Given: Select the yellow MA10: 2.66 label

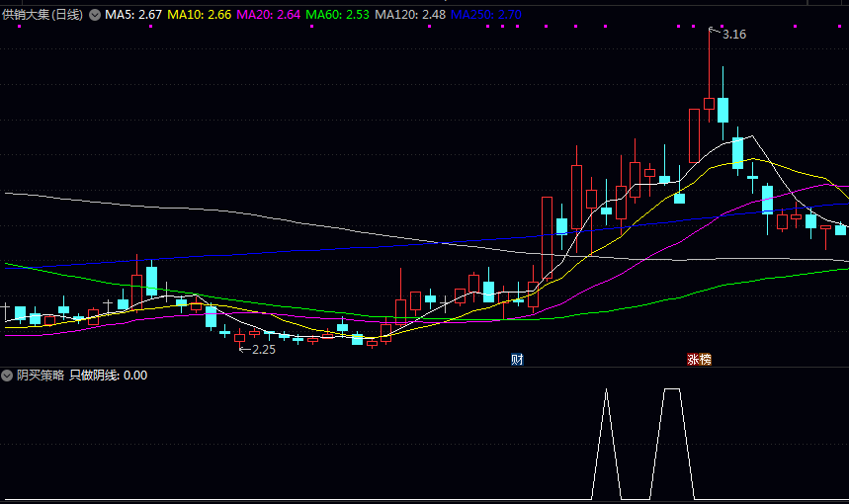Looking at the screenshot, I should coord(200,15).
